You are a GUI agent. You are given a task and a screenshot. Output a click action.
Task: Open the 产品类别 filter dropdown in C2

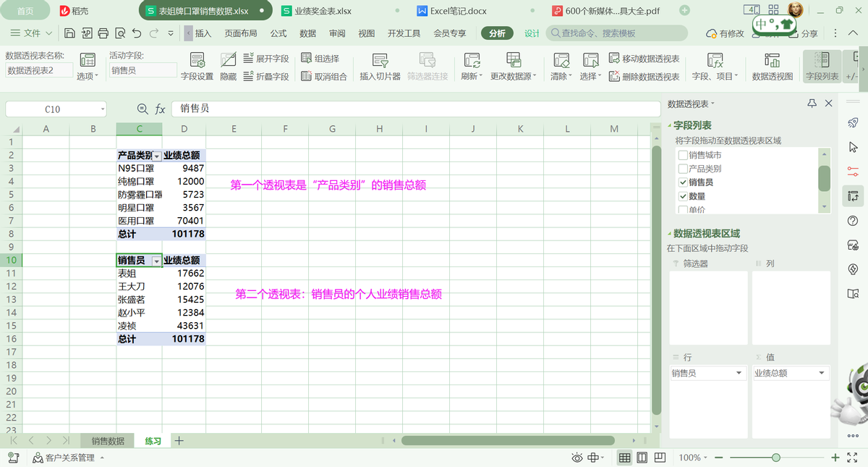(157, 156)
